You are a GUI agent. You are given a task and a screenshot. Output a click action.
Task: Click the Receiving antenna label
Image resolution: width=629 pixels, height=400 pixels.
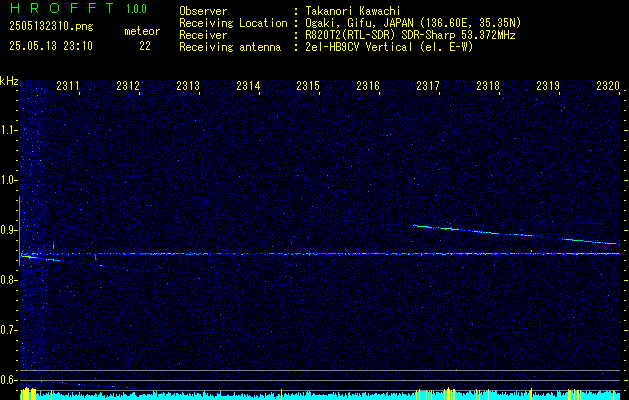(230, 47)
